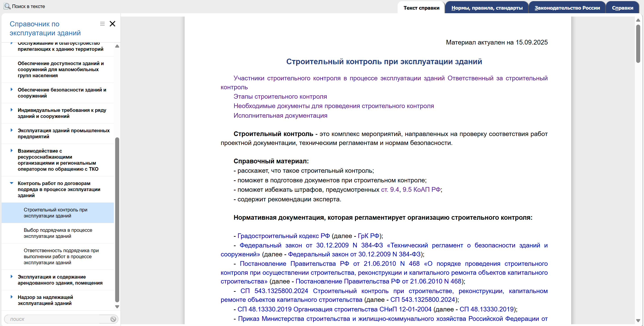The height and width of the screenshot is (326, 644).
Task: Expand Взаимодействие с ресурсоснабжающими организациями
Action: [11, 151]
